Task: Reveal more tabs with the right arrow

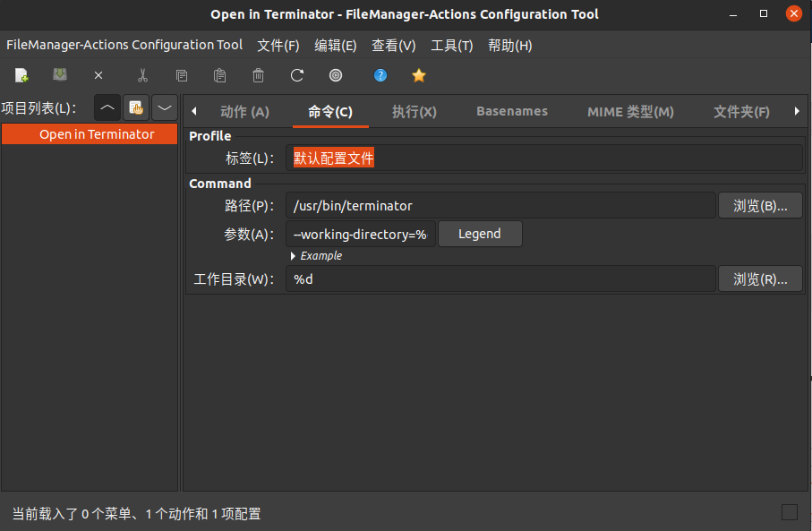Action: point(797,111)
